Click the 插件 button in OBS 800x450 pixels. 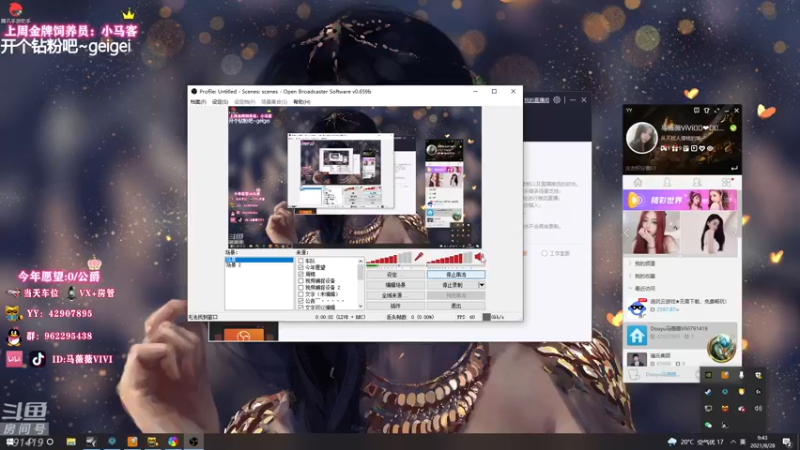[395, 306]
